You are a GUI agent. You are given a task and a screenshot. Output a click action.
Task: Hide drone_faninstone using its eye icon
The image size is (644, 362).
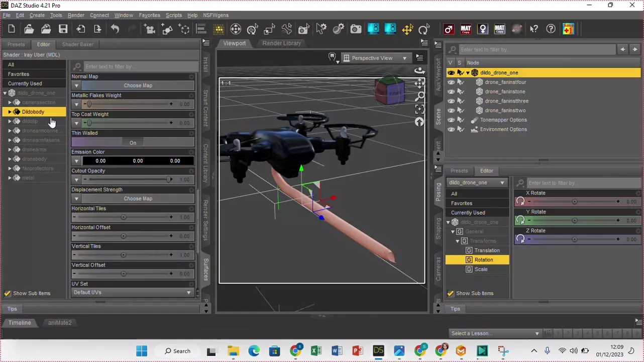point(451,92)
